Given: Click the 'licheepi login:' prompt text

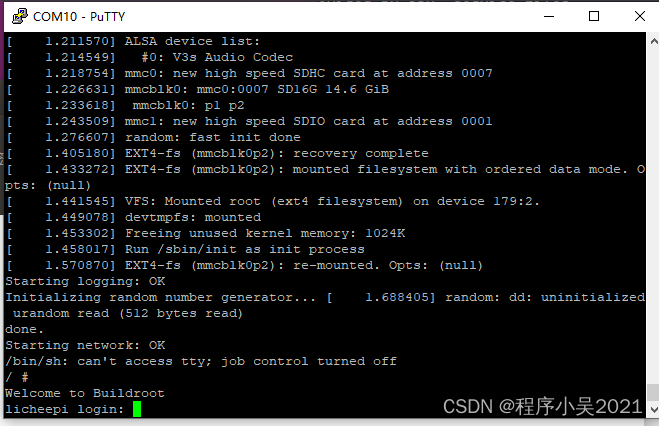Looking at the screenshot, I should click(66, 409).
